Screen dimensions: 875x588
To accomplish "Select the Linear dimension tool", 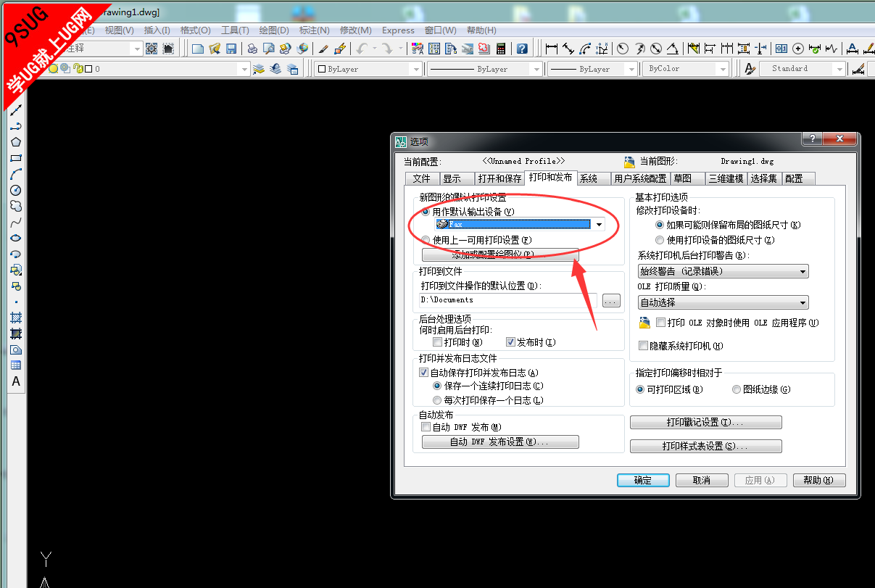I will click(552, 49).
